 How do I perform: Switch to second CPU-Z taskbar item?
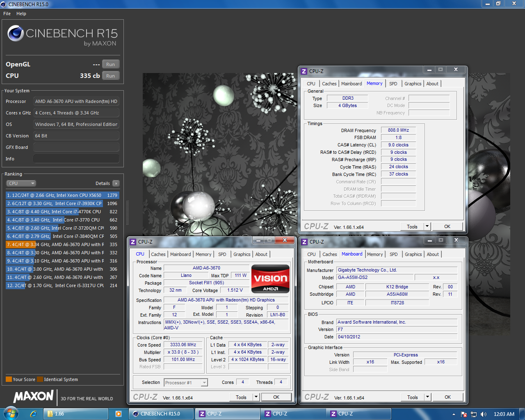click(292, 414)
